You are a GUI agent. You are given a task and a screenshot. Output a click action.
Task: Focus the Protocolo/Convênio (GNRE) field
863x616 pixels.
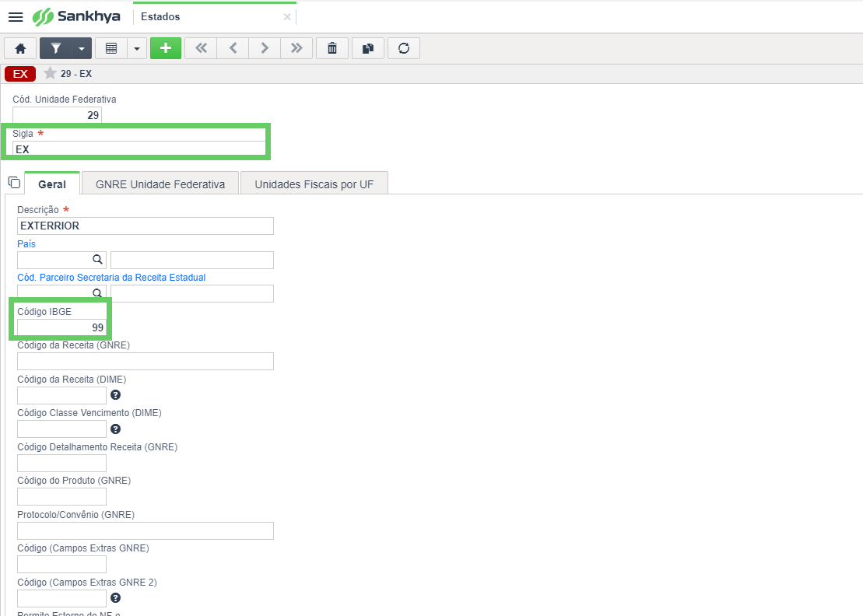[x=146, y=530]
